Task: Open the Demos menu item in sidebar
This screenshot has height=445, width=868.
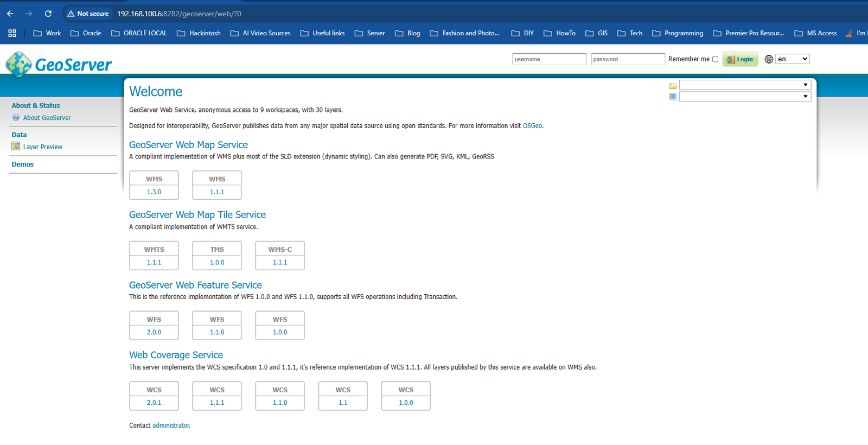Action: click(x=23, y=164)
